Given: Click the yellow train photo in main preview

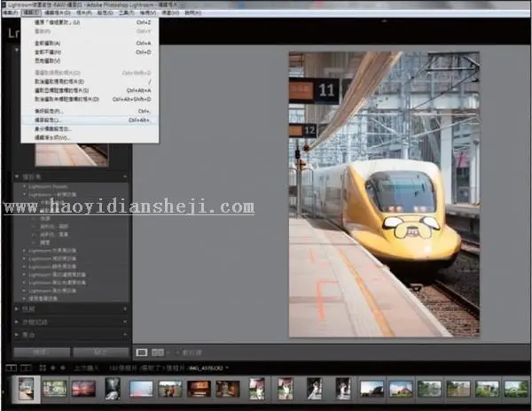Looking at the screenshot, I should (x=384, y=194).
